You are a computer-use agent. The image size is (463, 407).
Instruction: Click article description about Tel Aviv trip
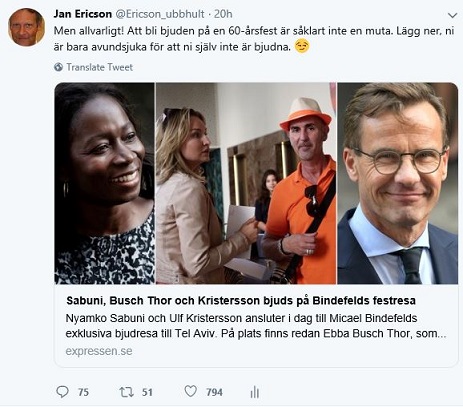pos(256,326)
